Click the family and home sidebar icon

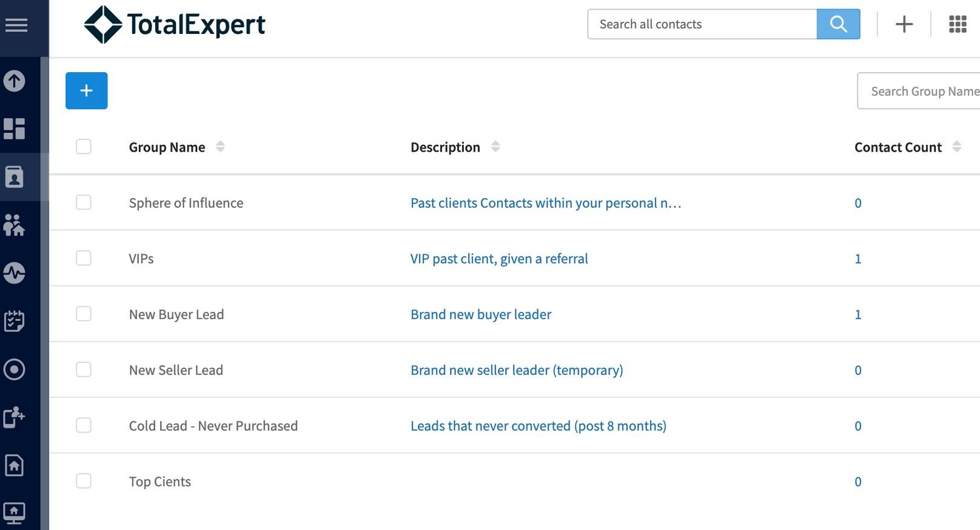(15, 225)
